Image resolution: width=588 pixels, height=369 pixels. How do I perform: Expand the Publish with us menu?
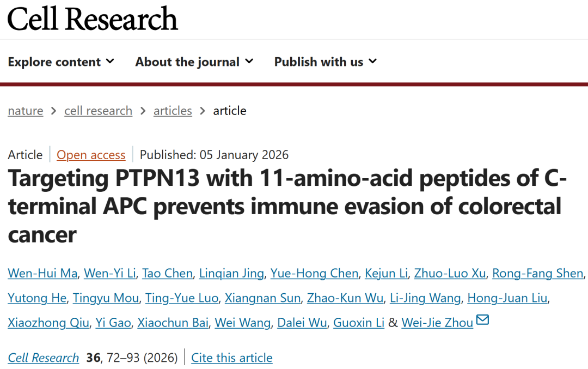[325, 62]
